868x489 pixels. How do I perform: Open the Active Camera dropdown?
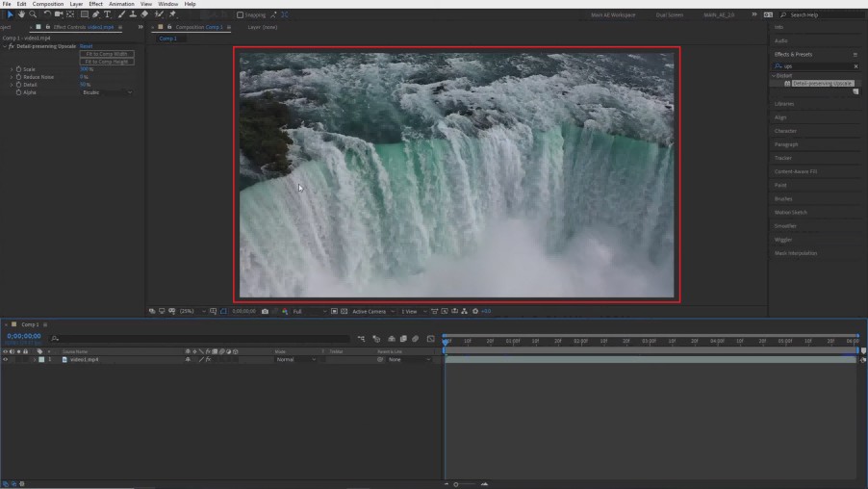(373, 311)
